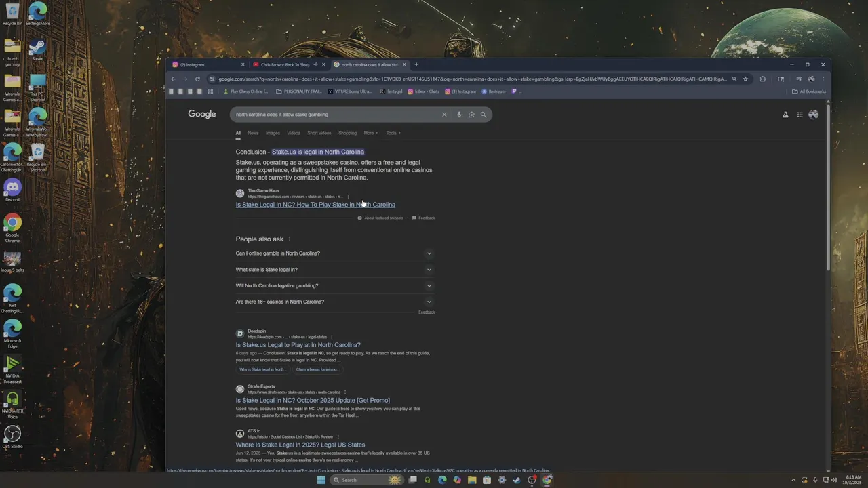
Task: Open the All Bookmarks folder
Action: 809,91
